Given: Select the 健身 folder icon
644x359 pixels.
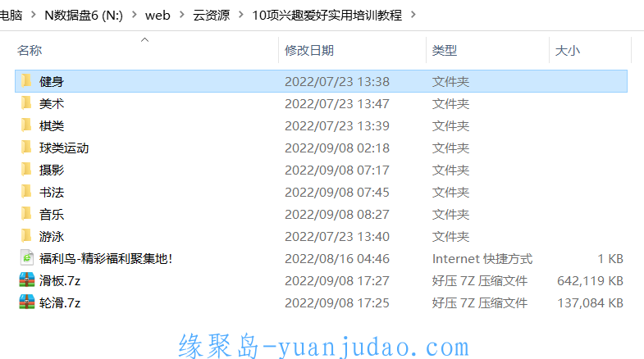Looking at the screenshot, I should (x=26, y=81).
